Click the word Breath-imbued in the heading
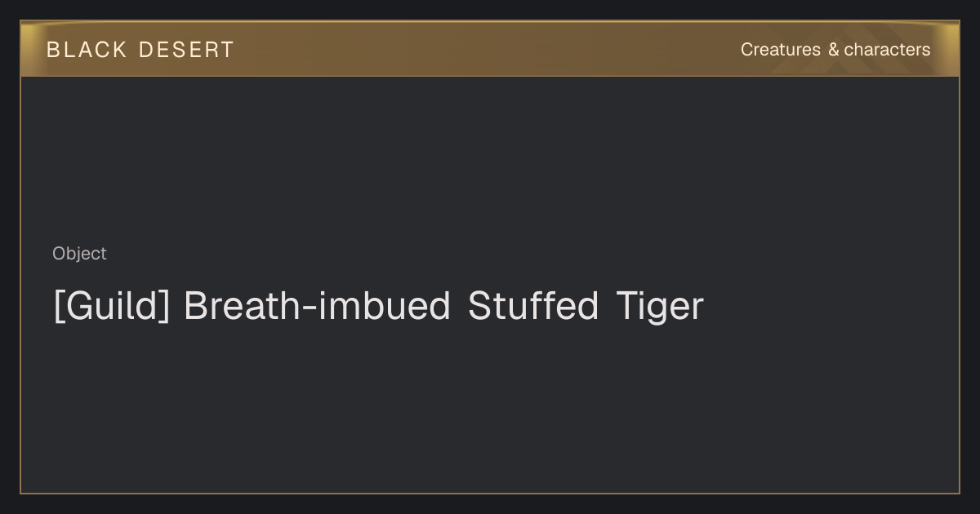This screenshot has width=980, height=514. tap(317, 307)
